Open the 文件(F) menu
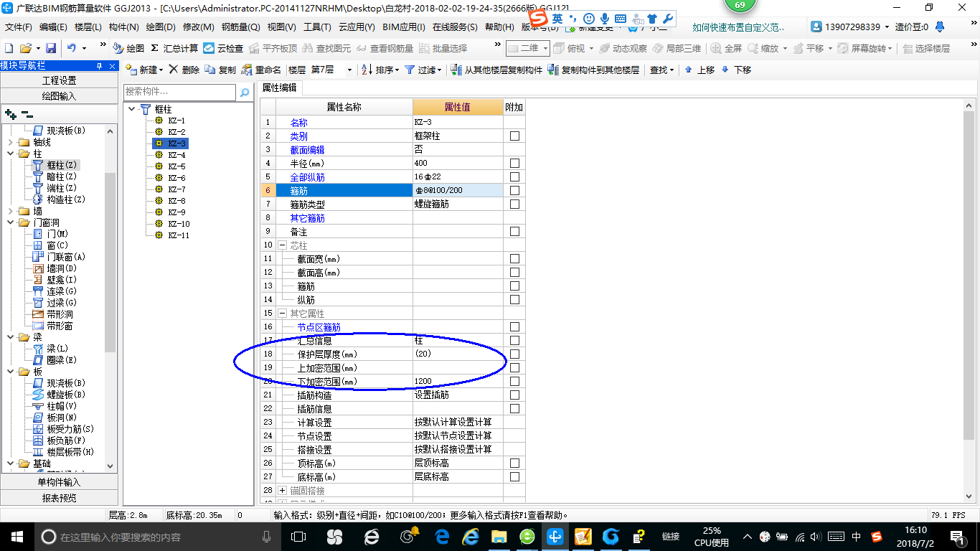The width and height of the screenshot is (980, 551). [x=19, y=27]
